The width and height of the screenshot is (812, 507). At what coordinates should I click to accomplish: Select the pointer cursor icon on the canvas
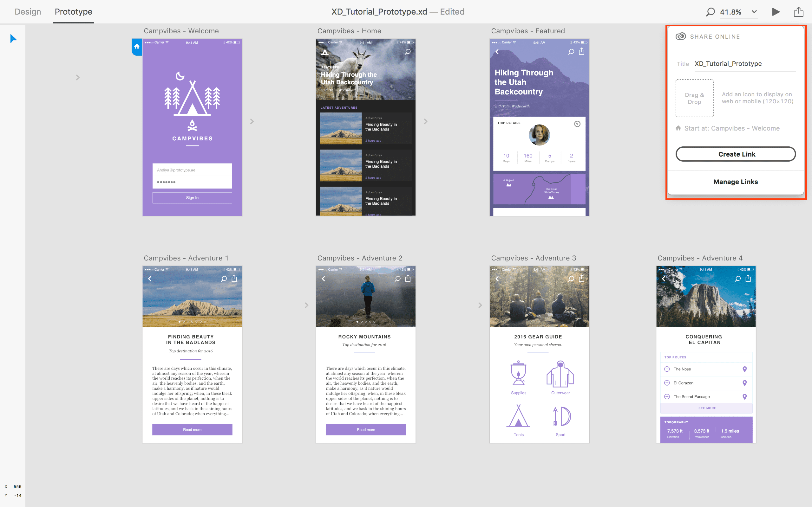[x=13, y=39]
